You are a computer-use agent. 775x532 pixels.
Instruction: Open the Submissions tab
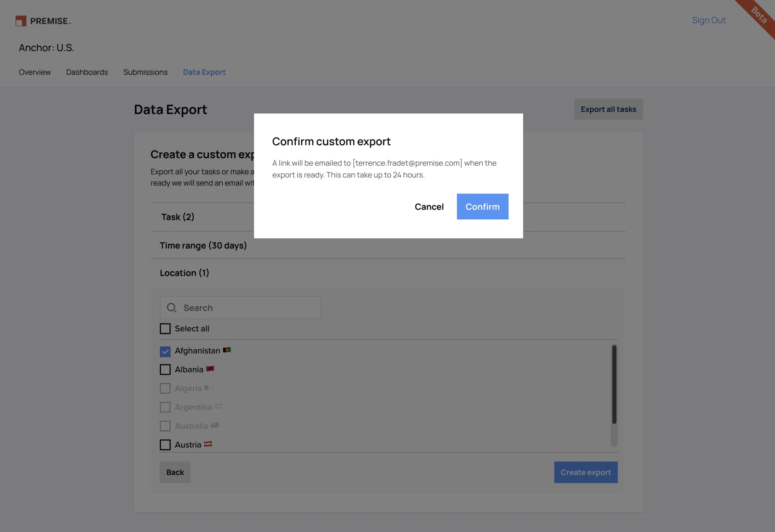point(145,72)
